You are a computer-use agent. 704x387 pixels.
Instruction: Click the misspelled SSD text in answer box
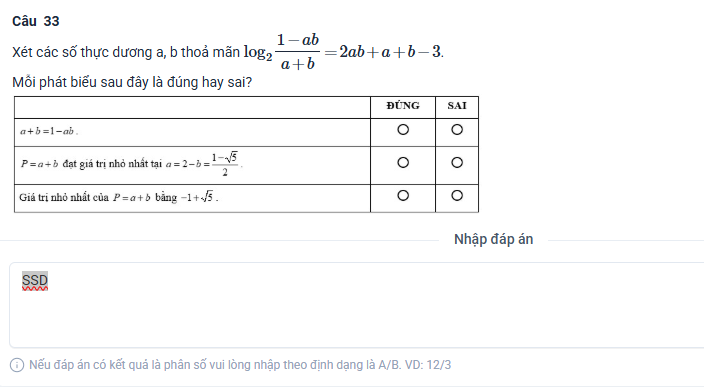pyautogui.click(x=35, y=281)
